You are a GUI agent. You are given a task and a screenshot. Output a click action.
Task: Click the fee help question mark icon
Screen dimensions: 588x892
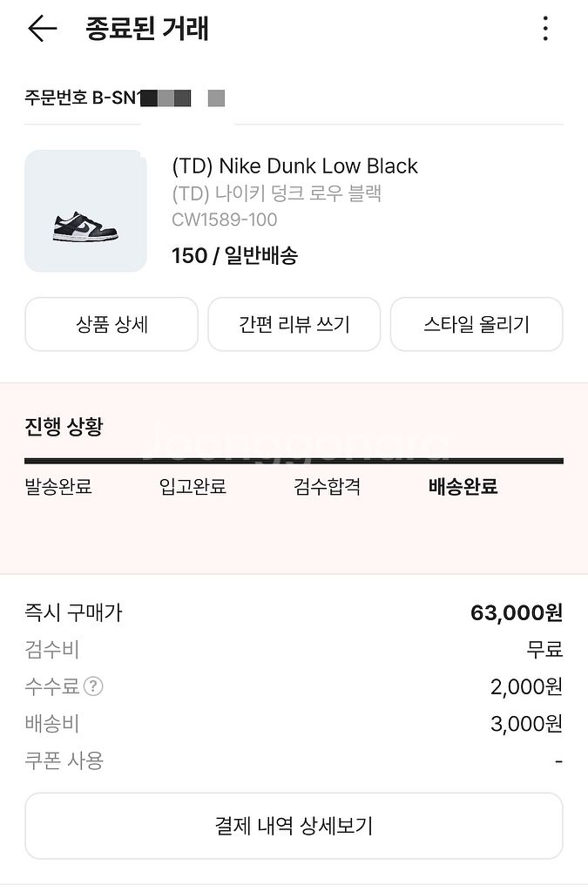93,686
